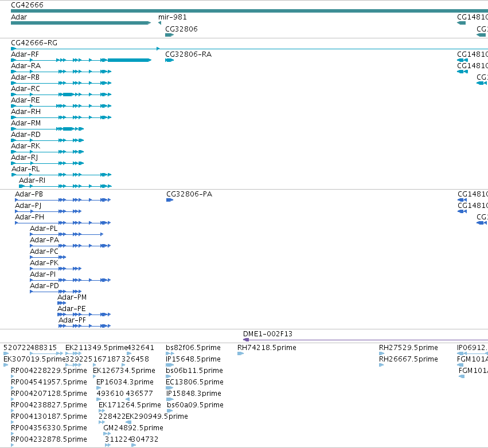Click the DME1-002F13 feature label

point(268,334)
